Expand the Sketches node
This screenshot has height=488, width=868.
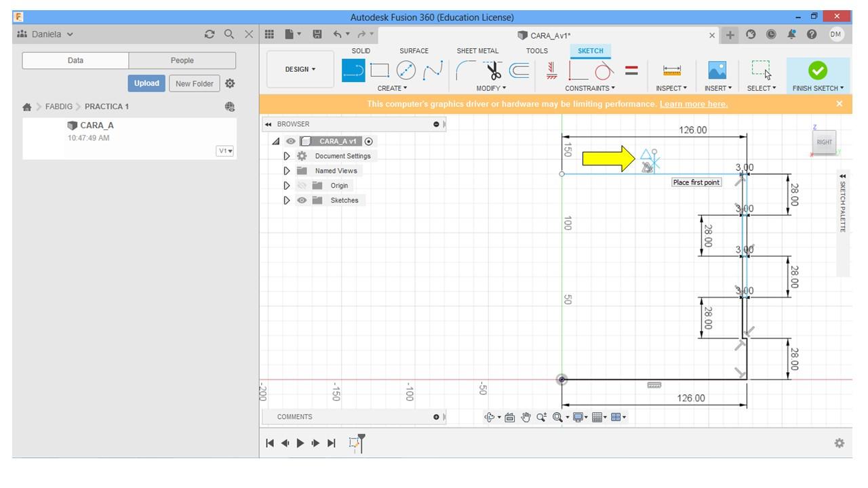pyautogui.click(x=287, y=200)
